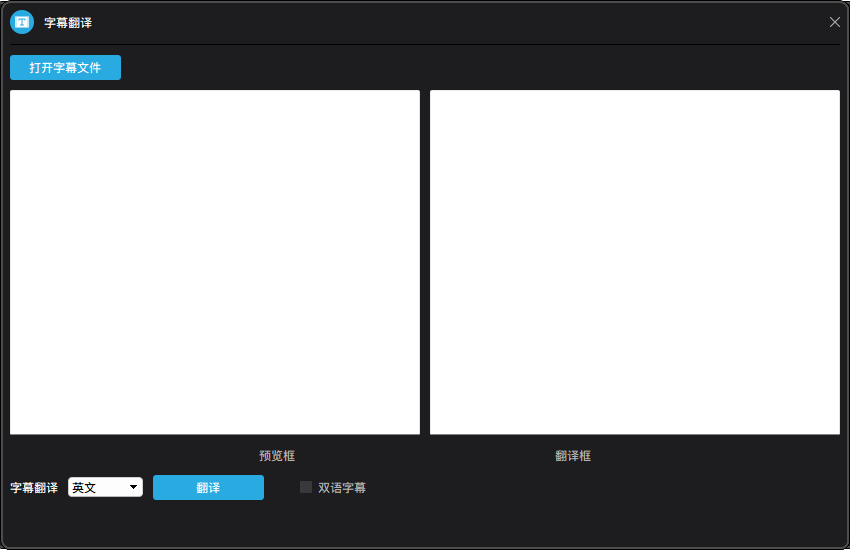Click the blue T app logo
Screen dimensions: 850x550
(22, 22)
